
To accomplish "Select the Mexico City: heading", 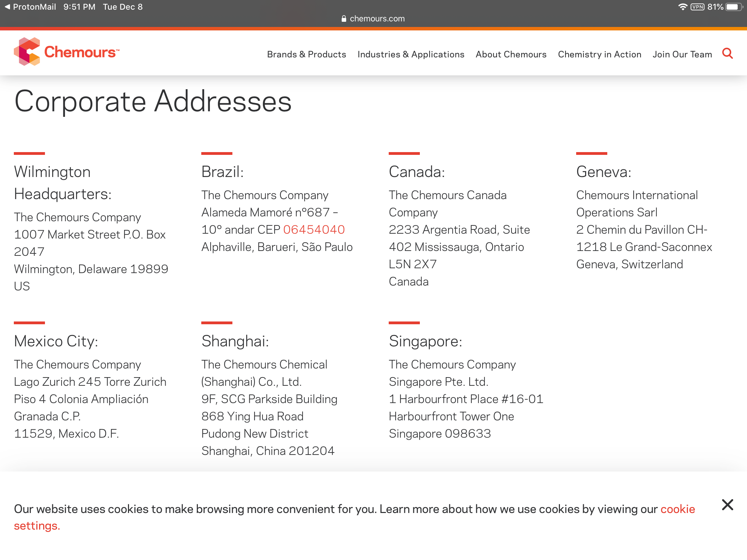I will [56, 342].
